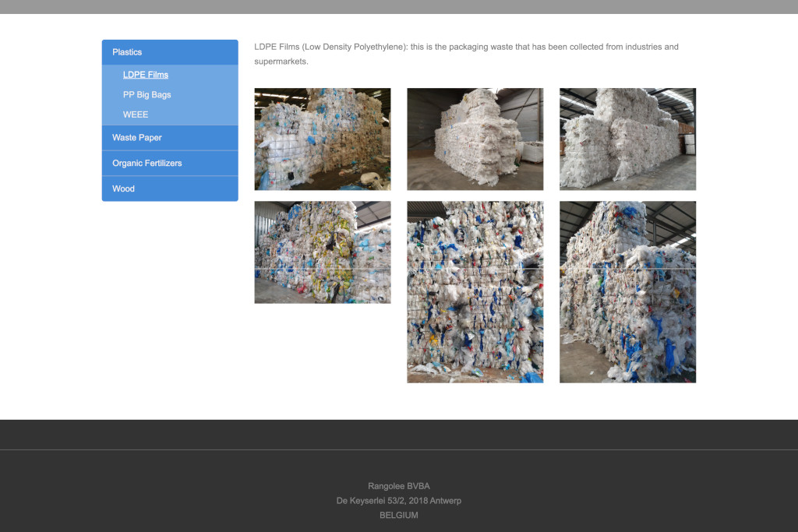The height and width of the screenshot is (532, 798).
Task: Open the Wood category
Action: (123, 188)
